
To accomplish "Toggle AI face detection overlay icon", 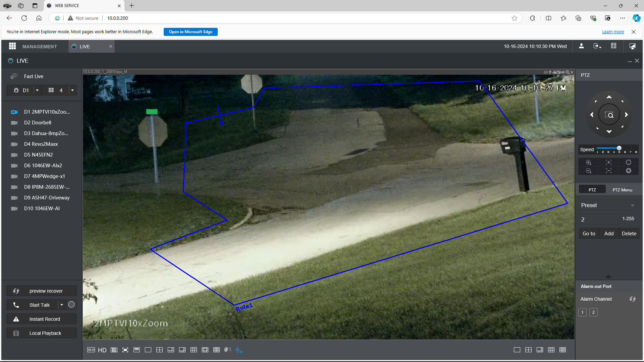I will [x=228, y=350].
